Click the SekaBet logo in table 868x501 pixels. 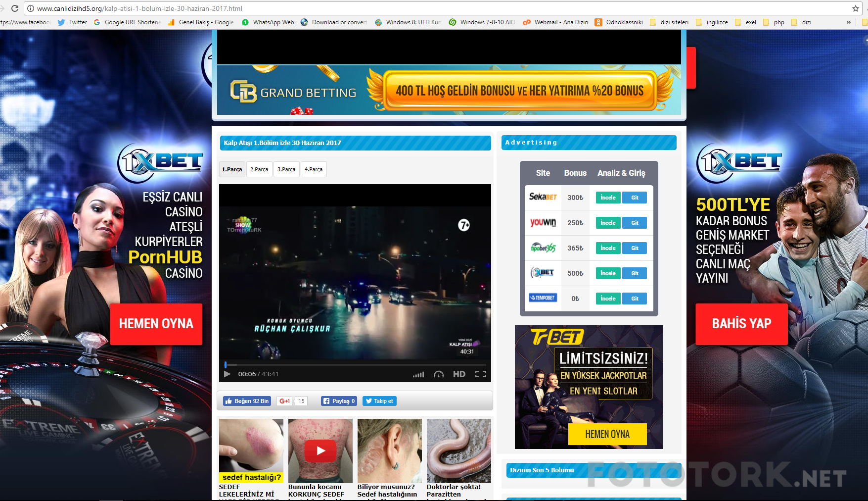[543, 197]
